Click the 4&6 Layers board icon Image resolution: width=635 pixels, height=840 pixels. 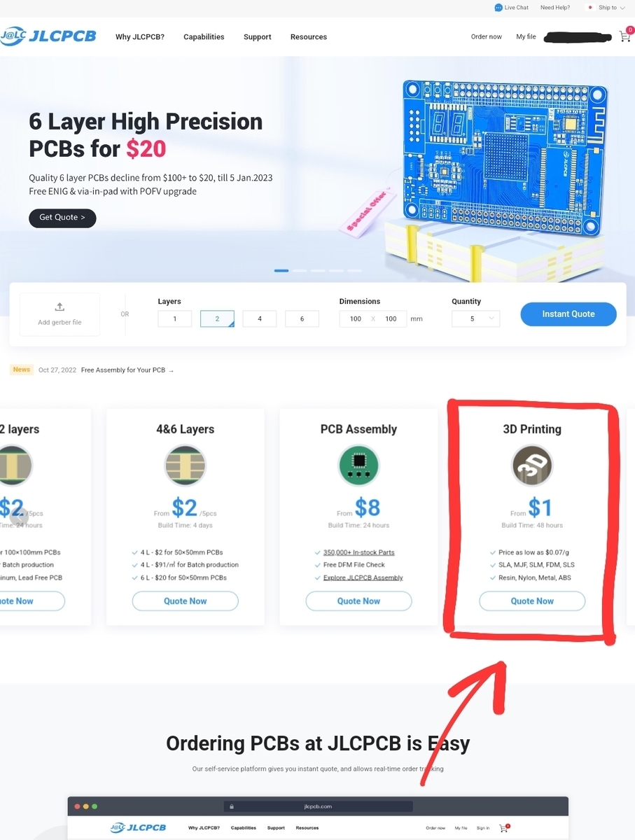[x=185, y=465]
